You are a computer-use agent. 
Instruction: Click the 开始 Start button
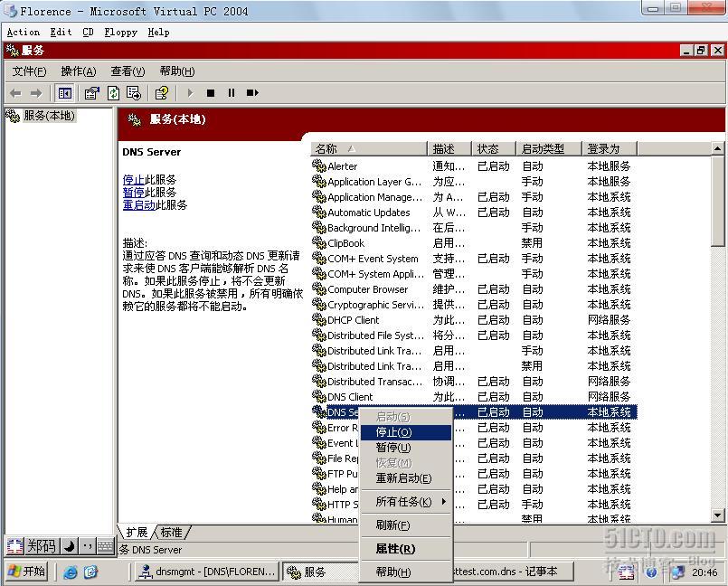click(28, 572)
